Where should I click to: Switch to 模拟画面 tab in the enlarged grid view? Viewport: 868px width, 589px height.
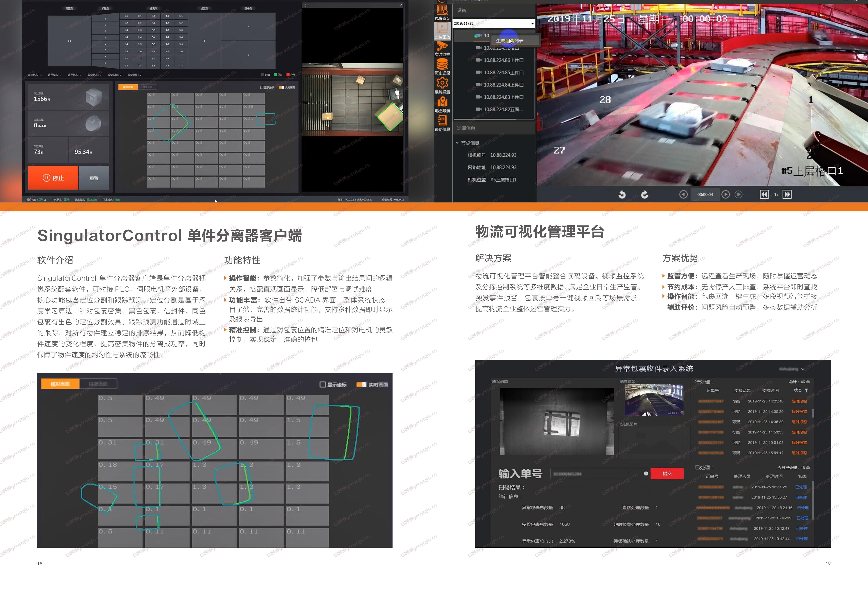pos(60,384)
